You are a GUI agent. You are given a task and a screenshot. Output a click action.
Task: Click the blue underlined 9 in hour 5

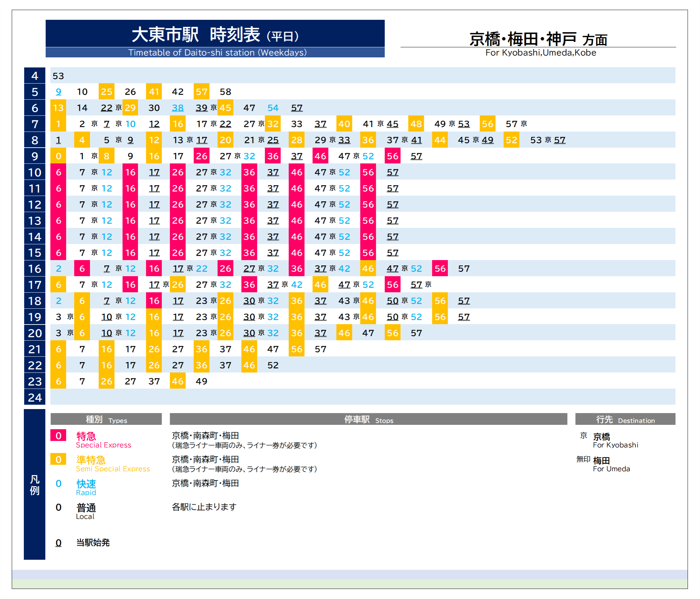(58, 92)
